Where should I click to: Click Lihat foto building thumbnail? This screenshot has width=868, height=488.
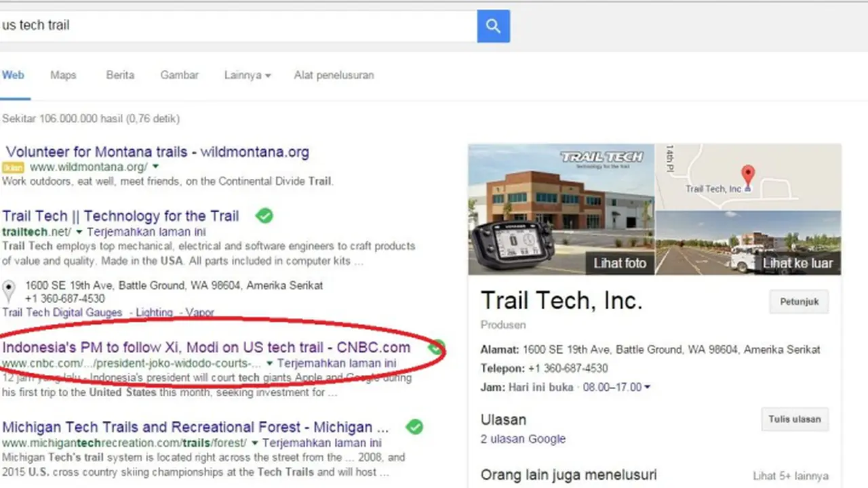(x=561, y=209)
